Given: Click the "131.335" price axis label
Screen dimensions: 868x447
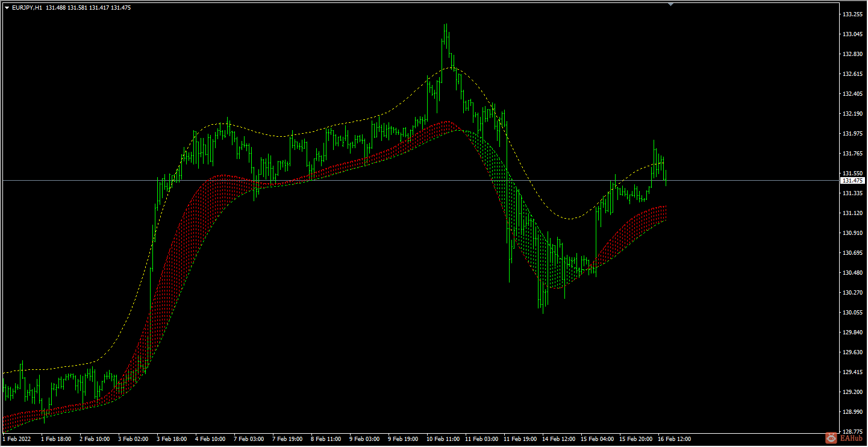Looking at the screenshot, I should tap(853, 193).
